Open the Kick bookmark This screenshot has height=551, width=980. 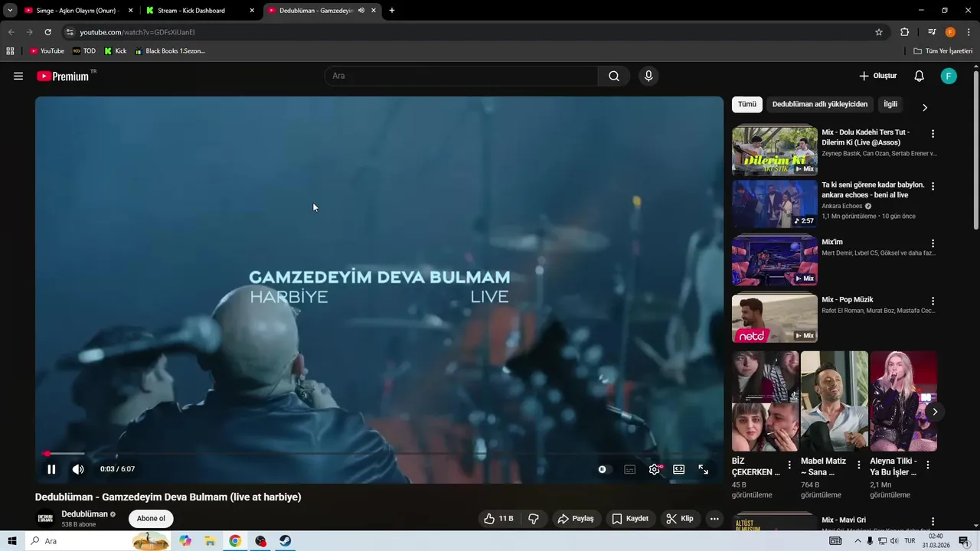tap(116, 51)
